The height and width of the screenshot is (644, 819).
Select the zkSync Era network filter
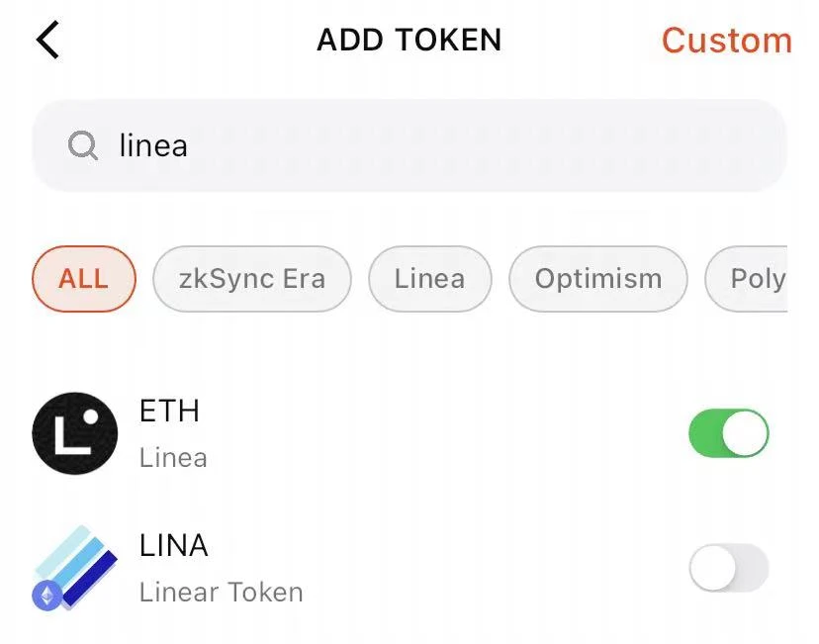tap(251, 279)
